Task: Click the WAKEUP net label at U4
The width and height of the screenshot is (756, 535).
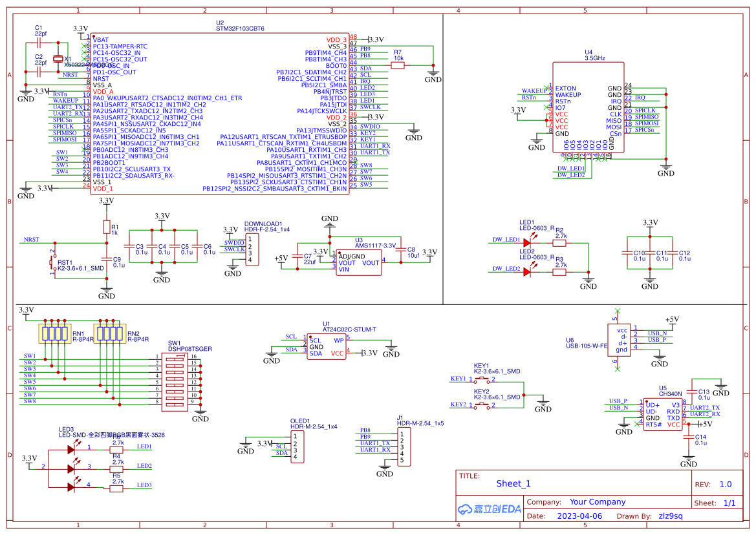Action: pos(534,90)
